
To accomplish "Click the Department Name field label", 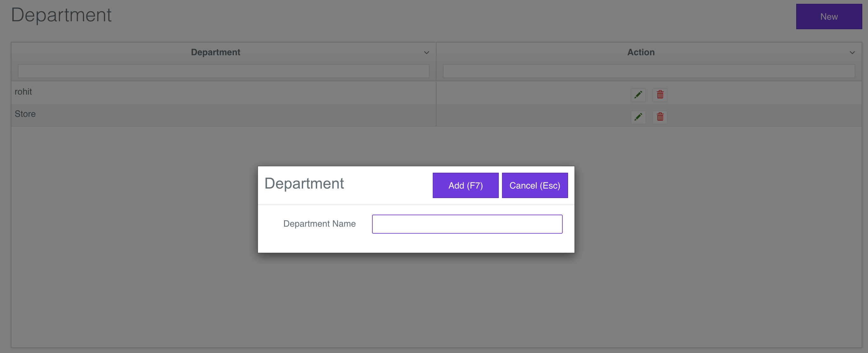I will 319,224.
